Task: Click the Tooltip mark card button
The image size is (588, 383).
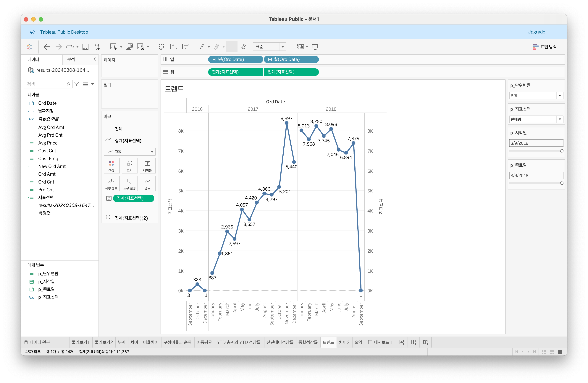Action: (130, 184)
